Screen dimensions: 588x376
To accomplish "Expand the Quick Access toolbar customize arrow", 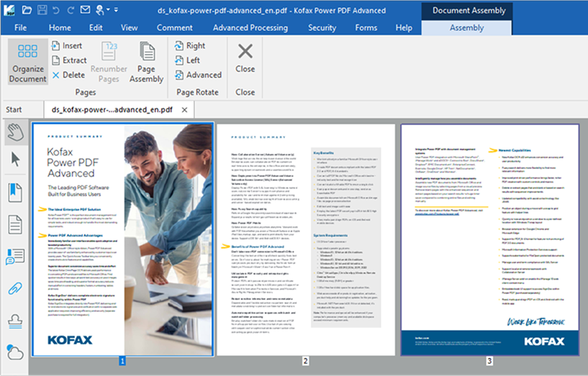I will click(x=117, y=10).
